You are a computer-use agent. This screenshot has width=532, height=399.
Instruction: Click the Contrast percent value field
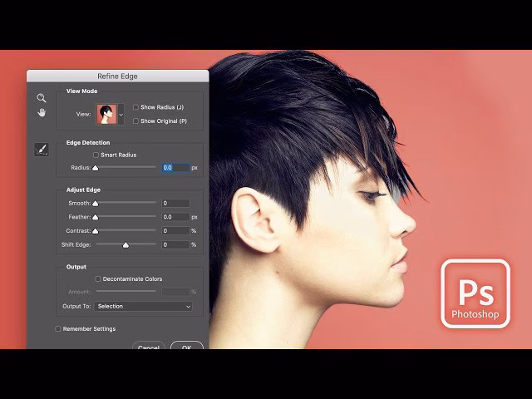pos(175,231)
